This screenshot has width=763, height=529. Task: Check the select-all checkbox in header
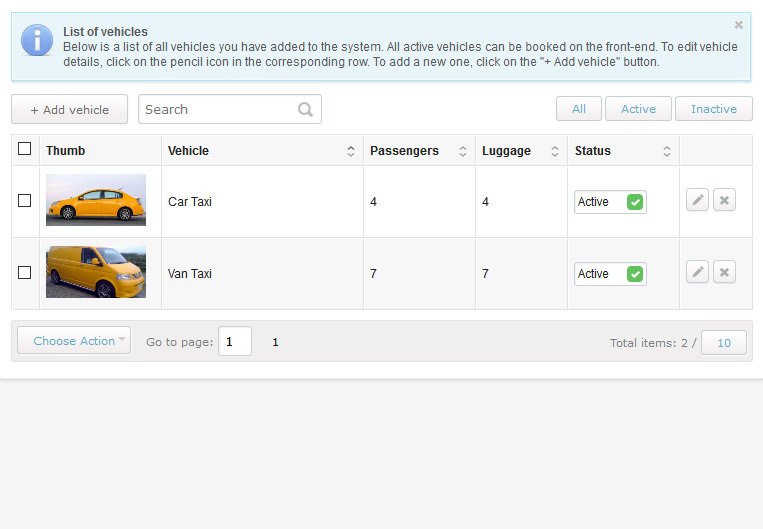24,148
